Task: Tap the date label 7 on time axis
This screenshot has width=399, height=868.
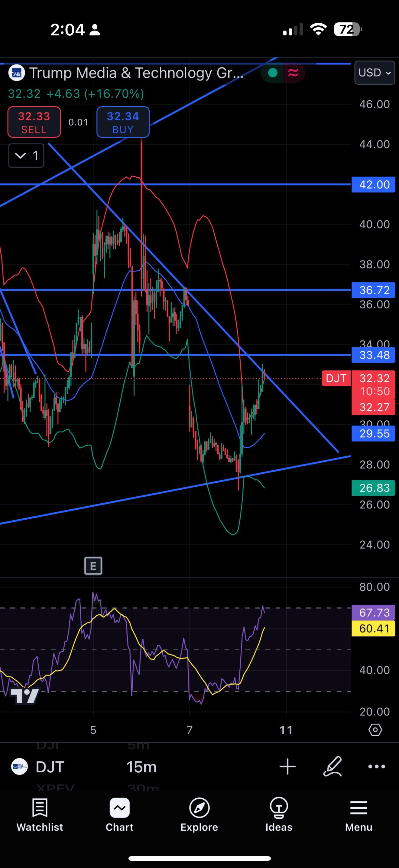Action: [x=190, y=730]
